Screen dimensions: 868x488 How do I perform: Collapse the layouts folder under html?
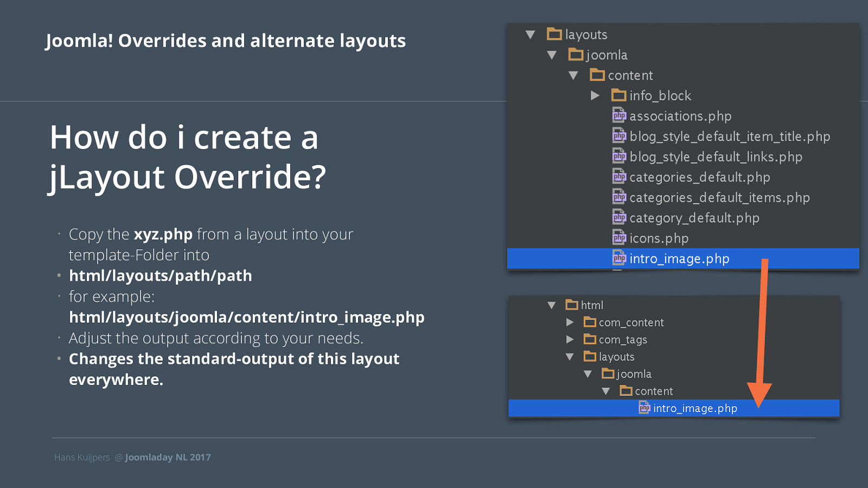tap(570, 357)
